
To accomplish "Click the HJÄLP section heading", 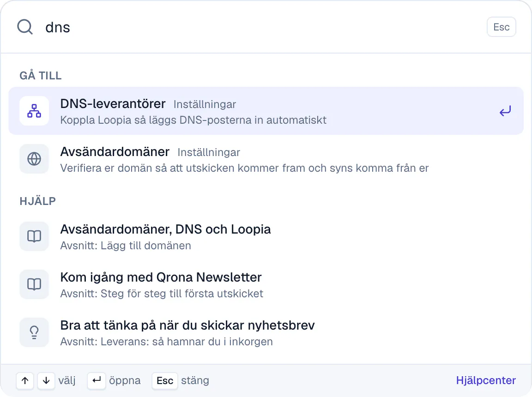I will tap(38, 201).
